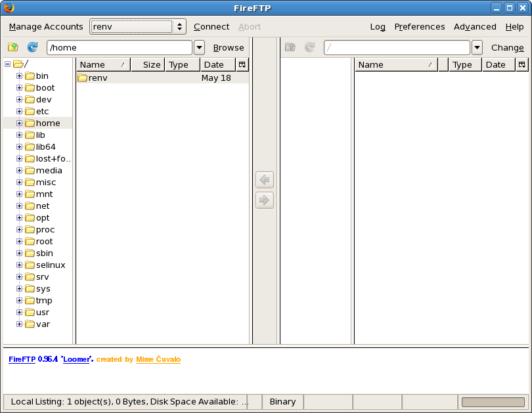Click the Browse button for local path

229,47
